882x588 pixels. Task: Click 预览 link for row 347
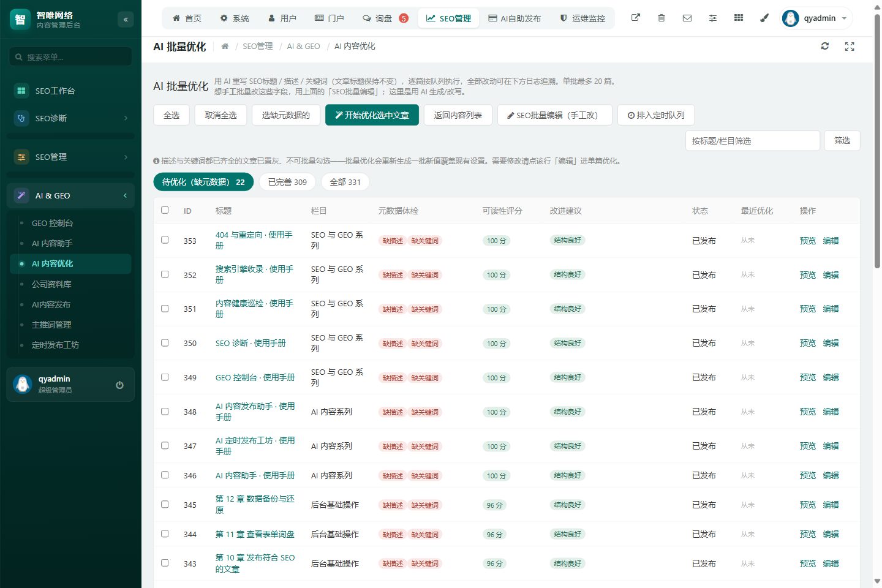click(x=807, y=446)
